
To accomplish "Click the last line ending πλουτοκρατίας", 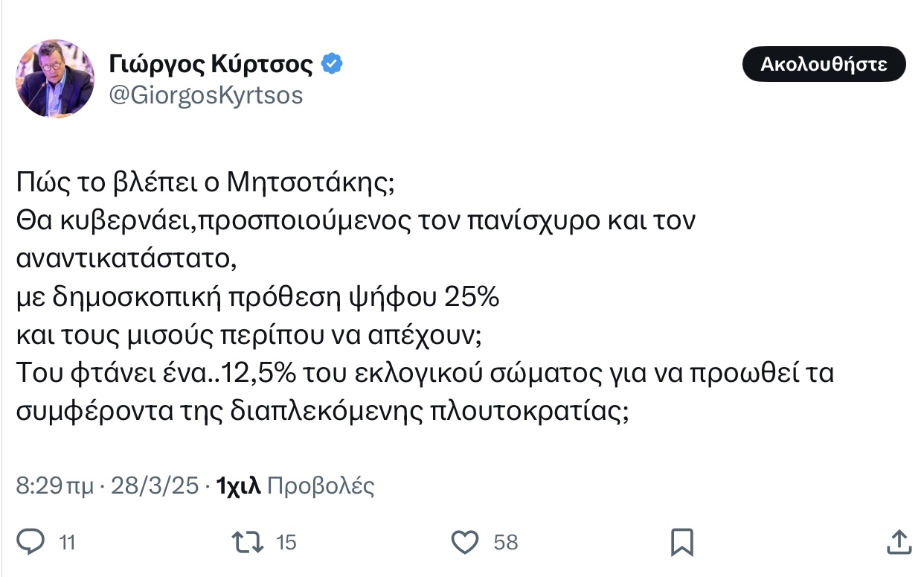I will tap(323, 411).
